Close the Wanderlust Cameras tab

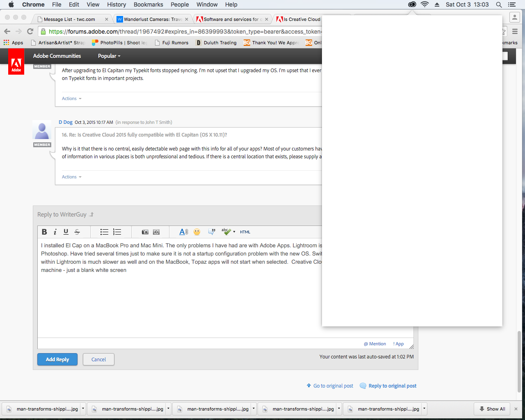click(187, 19)
